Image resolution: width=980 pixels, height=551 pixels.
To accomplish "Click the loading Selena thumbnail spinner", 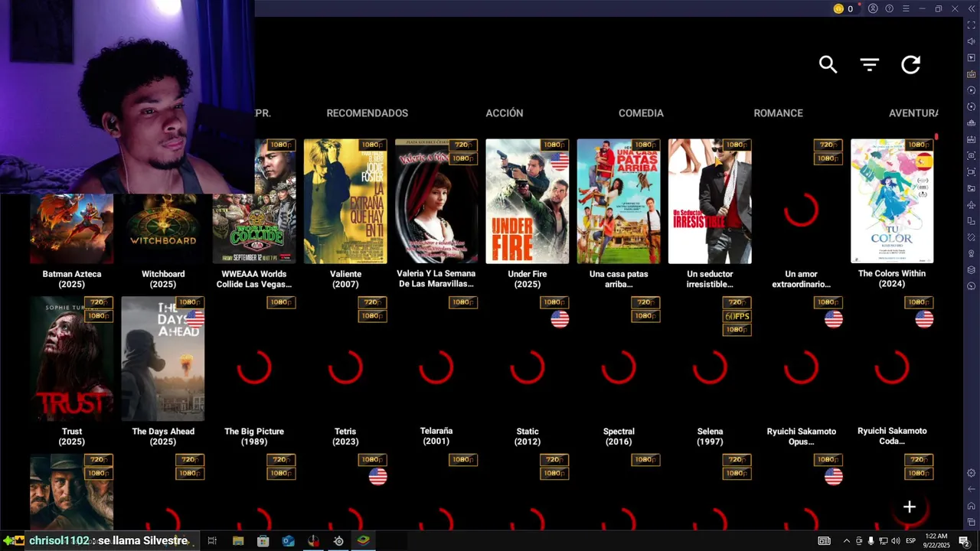I will coord(710,368).
